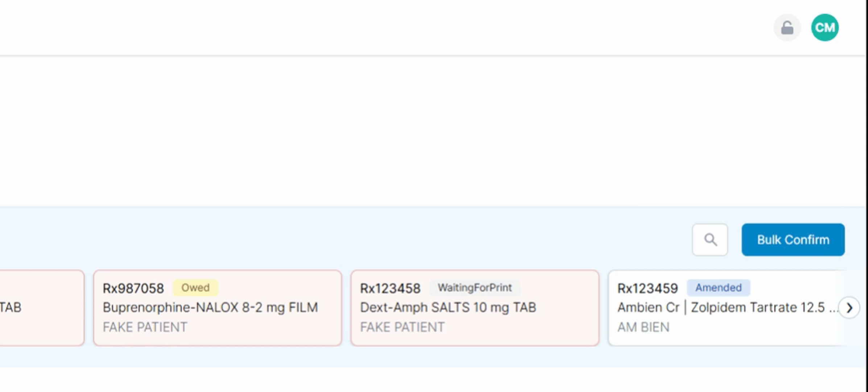
Task: Click the ellipsis ending the Ambien drug name
Action: 834,309
